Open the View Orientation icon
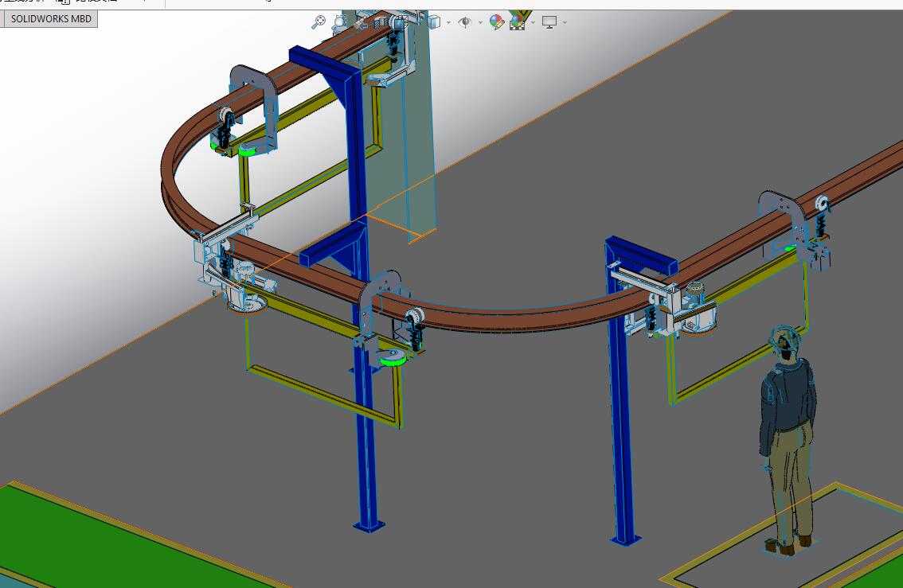903x588 pixels. pos(399,22)
